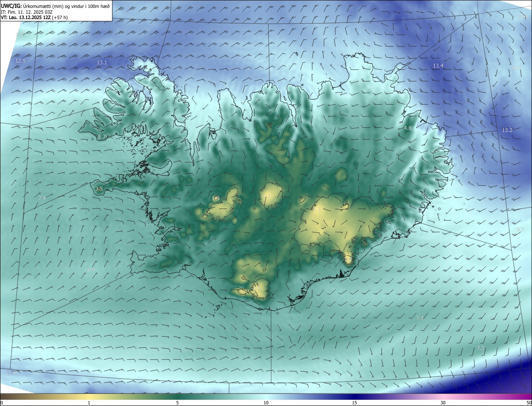Click the map value label '5.7'
Screen dimensions: 532x406
coord(101,137)
